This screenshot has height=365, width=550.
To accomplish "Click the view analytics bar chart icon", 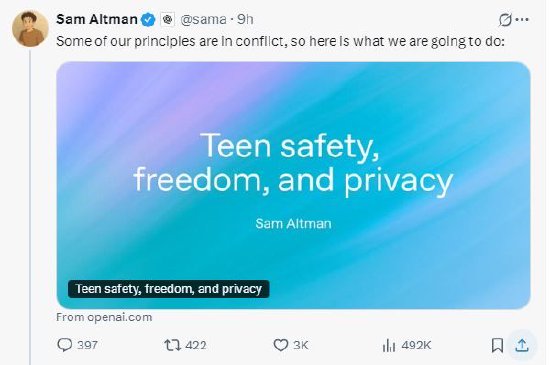I will click(x=389, y=345).
